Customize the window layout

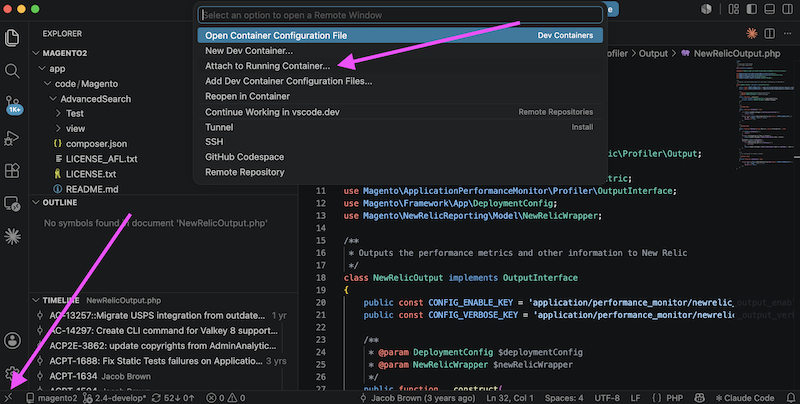(x=734, y=9)
